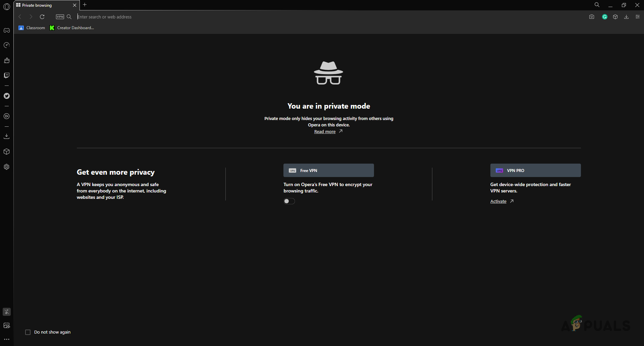The width and height of the screenshot is (644, 346).
Task: Open Twitter panel in sidebar
Action: [7, 96]
